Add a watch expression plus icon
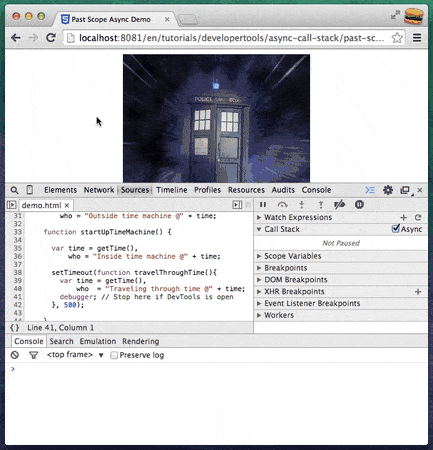The image size is (433, 450). coord(403,217)
